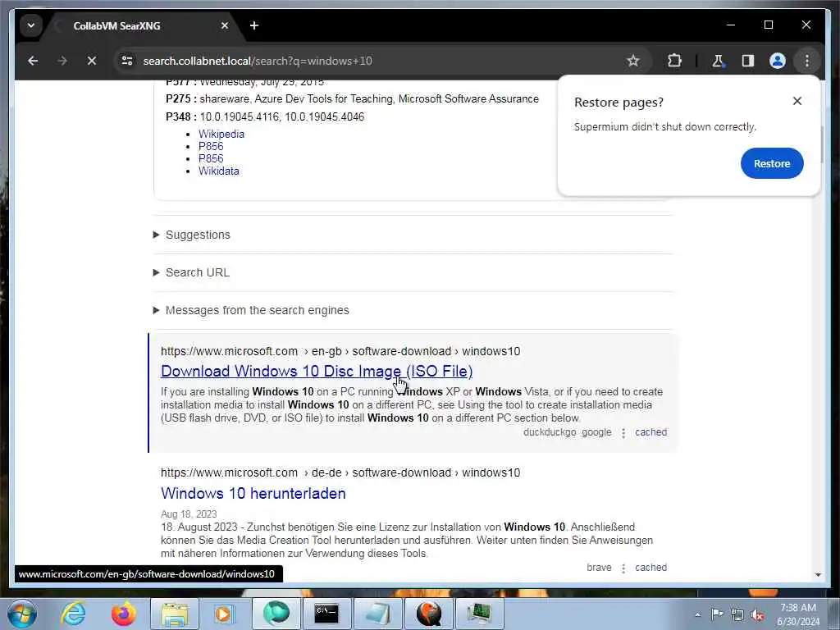Open the second P856 link
840x630 pixels.
point(211,158)
